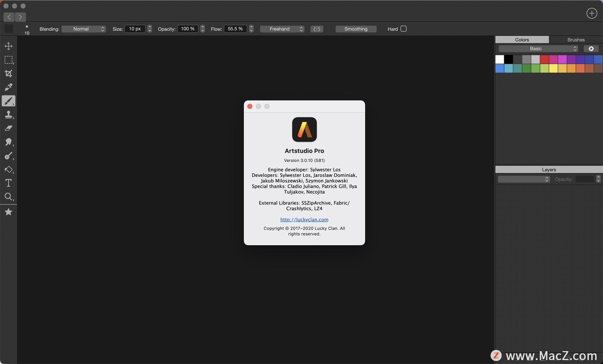Choose the Text tool
The width and height of the screenshot is (603, 364).
[x=8, y=183]
